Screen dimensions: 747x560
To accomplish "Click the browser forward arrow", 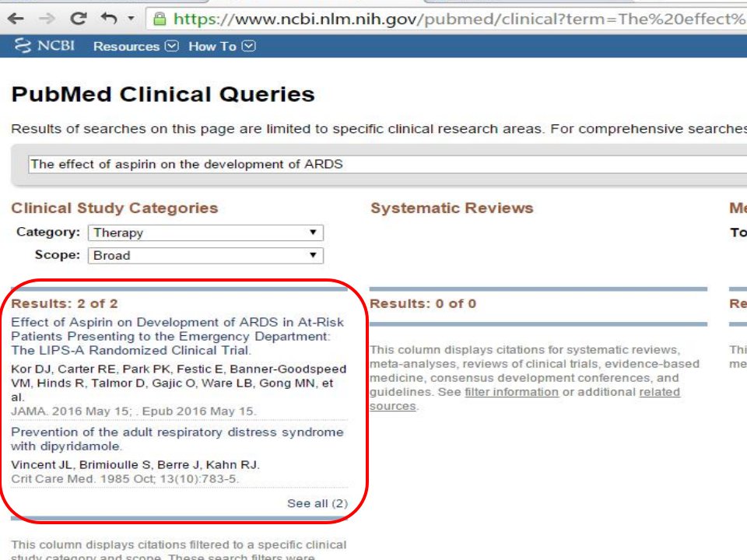I will coord(47,19).
